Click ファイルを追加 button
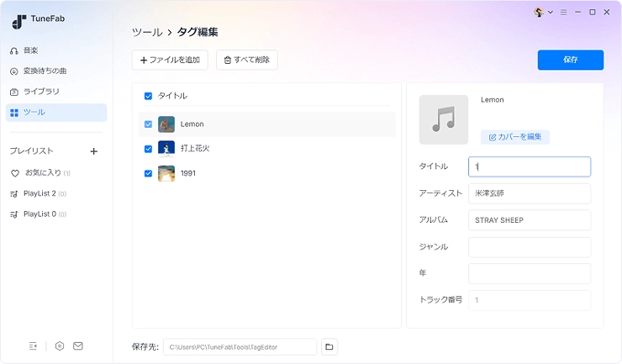This screenshot has height=364, width=622. pyautogui.click(x=170, y=60)
